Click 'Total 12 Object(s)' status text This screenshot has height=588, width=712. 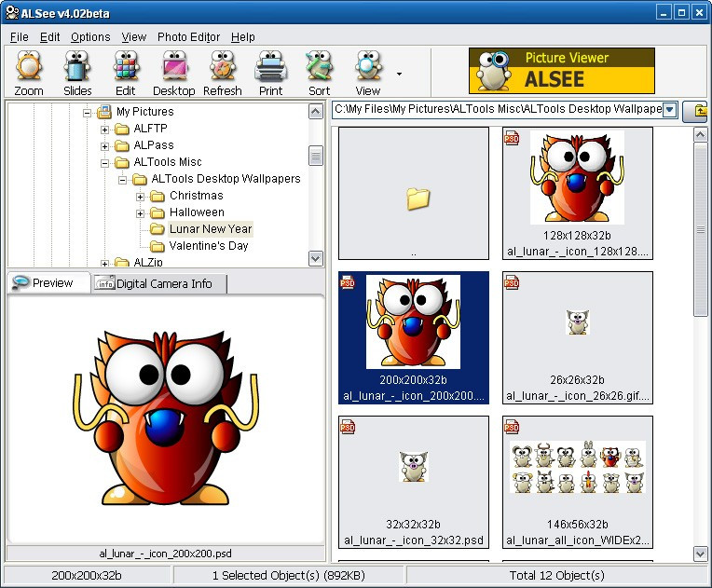[556, 576]
